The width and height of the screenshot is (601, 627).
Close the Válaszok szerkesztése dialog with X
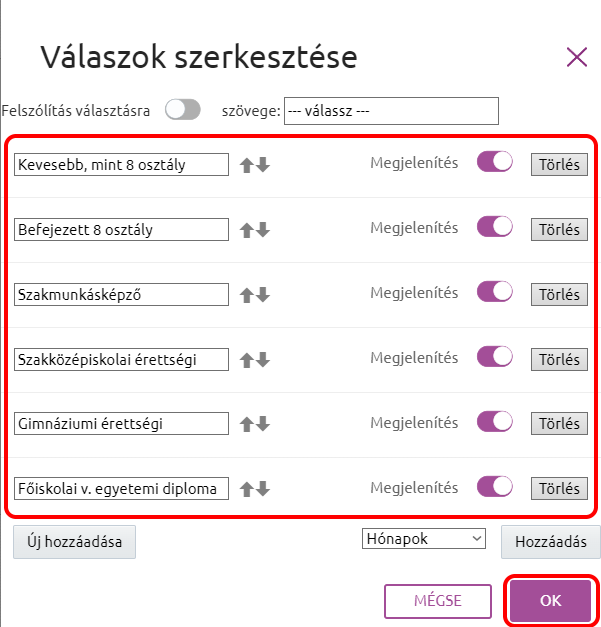[577, 57]
